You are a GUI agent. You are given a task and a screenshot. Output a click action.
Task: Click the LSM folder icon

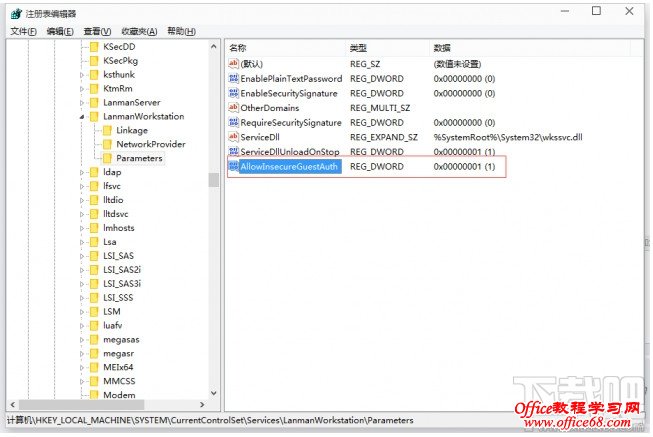(95, 312)
